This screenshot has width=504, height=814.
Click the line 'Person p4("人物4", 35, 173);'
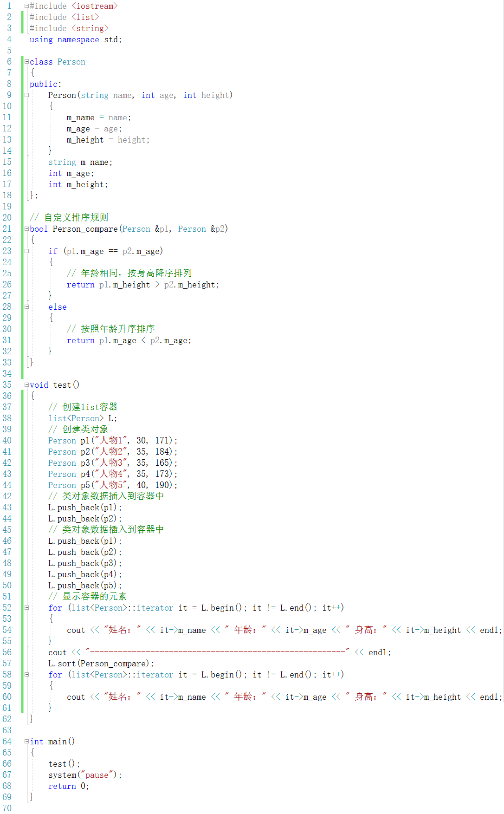click(113, 474)
